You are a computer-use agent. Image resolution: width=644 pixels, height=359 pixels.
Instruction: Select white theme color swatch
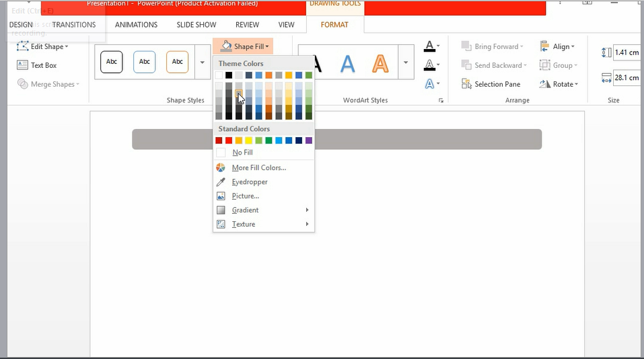(219, 75)
